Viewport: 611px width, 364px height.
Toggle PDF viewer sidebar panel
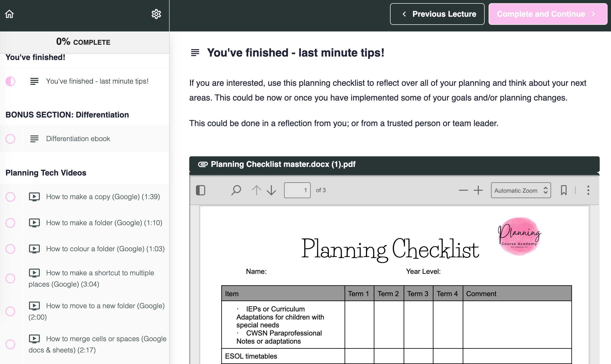click(x=201, y=190)
